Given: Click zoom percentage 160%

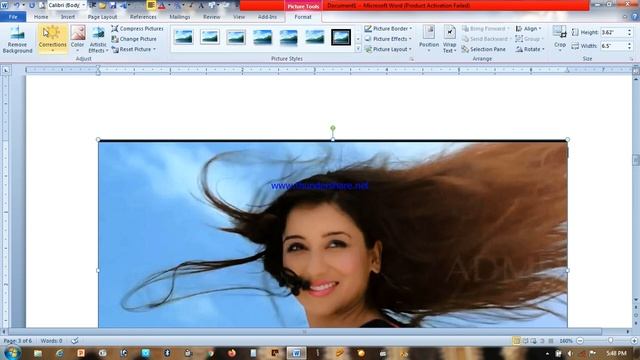Looking at the screenshot, I should pyautogui.click(x=566, y=340).
